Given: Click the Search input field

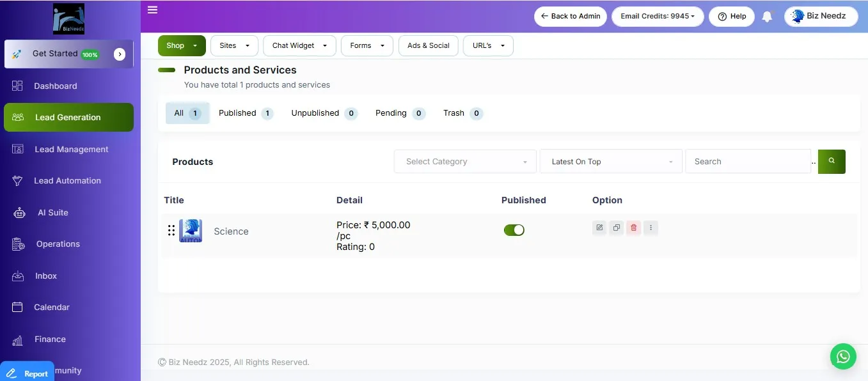Looking at the screenshot, I should [748, 162].
